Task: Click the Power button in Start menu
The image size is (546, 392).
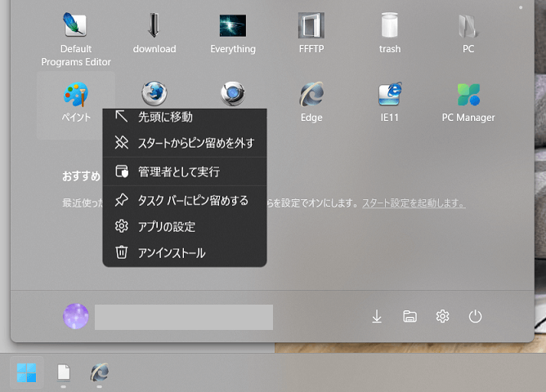Action: (x=475, y=317)
